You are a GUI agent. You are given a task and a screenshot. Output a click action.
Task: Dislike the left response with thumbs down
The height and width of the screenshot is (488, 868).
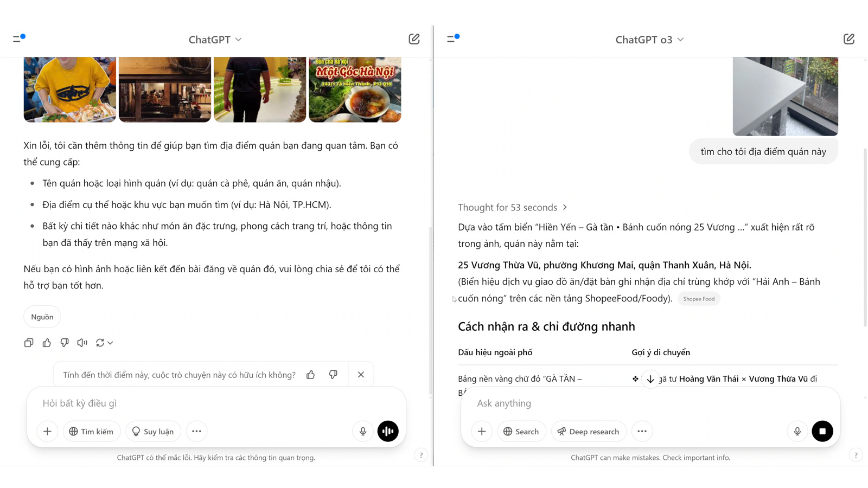coord(65,343)
